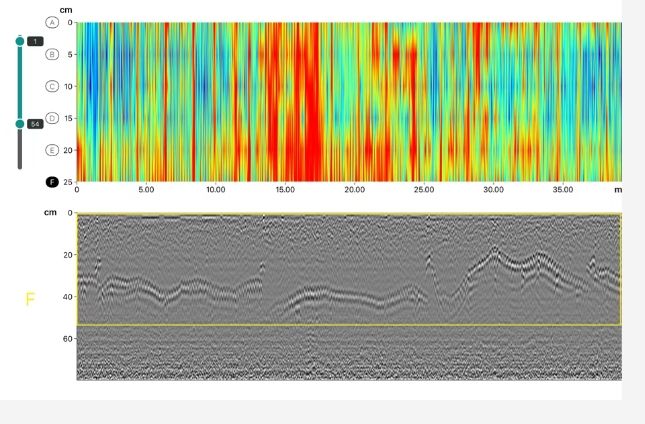Click the 20.00 tick on heatmap distance axis
Screen dimensions: 645x424
click(x=354, y=189)
